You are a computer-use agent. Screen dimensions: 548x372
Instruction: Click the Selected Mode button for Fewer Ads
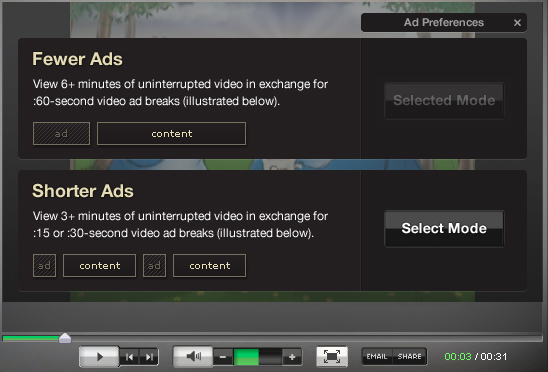444,101
